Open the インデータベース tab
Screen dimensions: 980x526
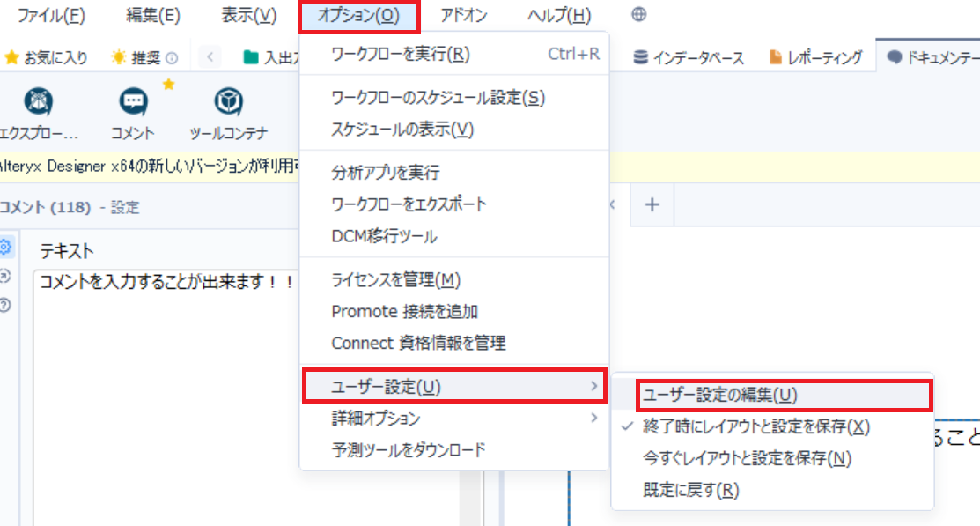[x=689, y=58]
